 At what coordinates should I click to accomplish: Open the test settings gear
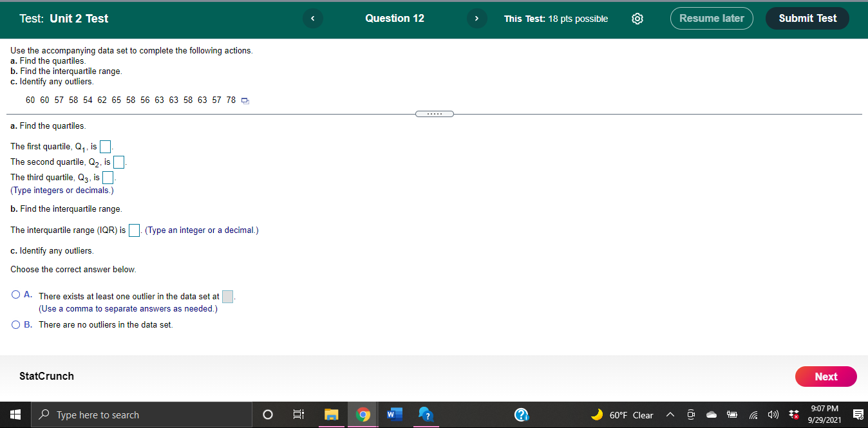[637, 19]
